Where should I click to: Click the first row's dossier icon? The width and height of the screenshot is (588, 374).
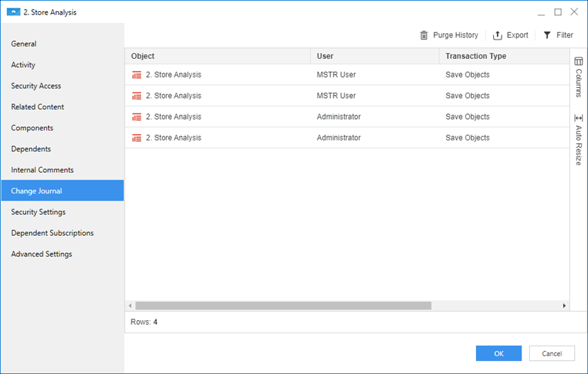coord(136,75)
